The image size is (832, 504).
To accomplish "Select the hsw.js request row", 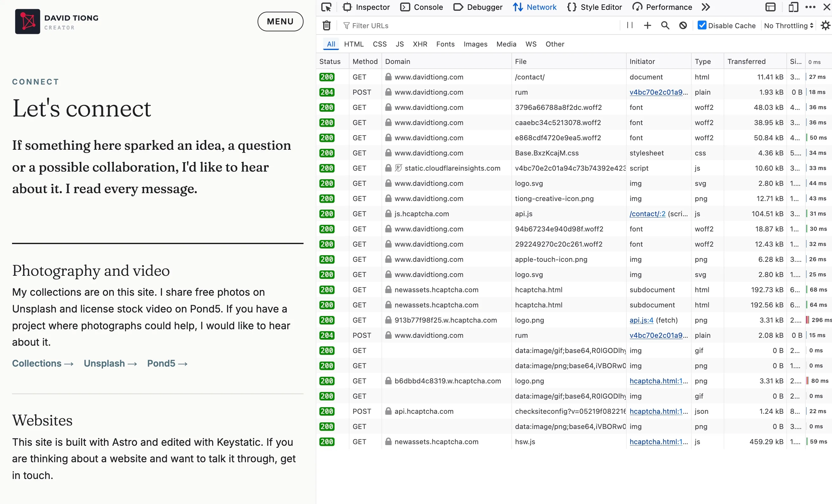I will point(574,442).
